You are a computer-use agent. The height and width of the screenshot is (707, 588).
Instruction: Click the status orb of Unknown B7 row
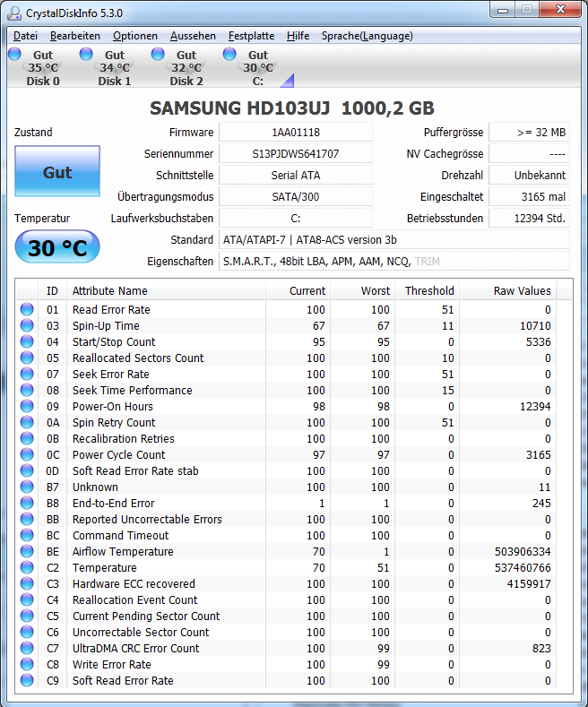point(27,487)
